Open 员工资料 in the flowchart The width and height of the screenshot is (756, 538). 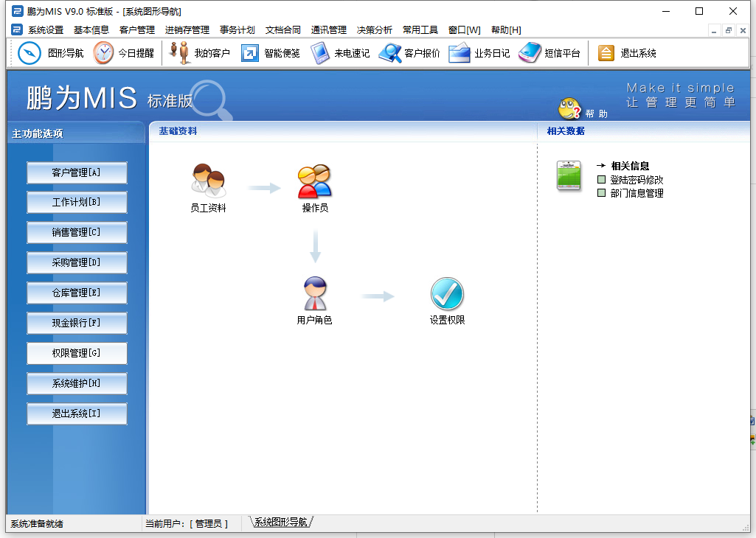click(x=208, y=179)
